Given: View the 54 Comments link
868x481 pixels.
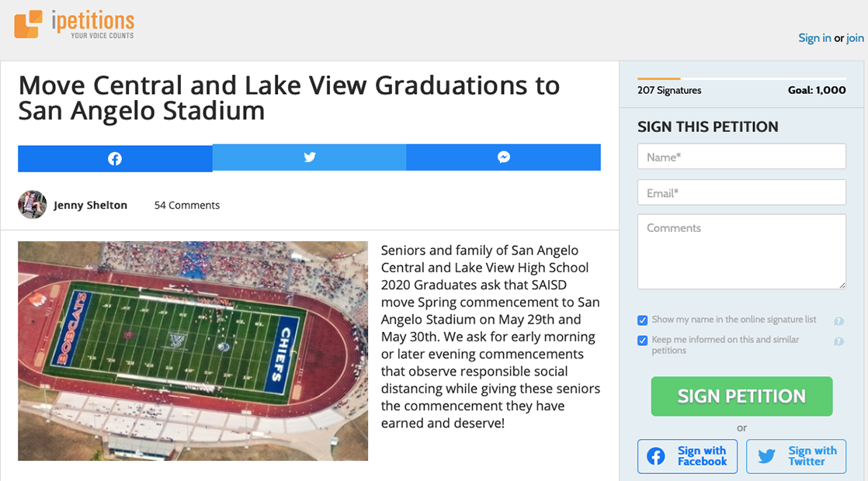Looking at the screenshot, I should pyautogui.click(x=187, y=206).
